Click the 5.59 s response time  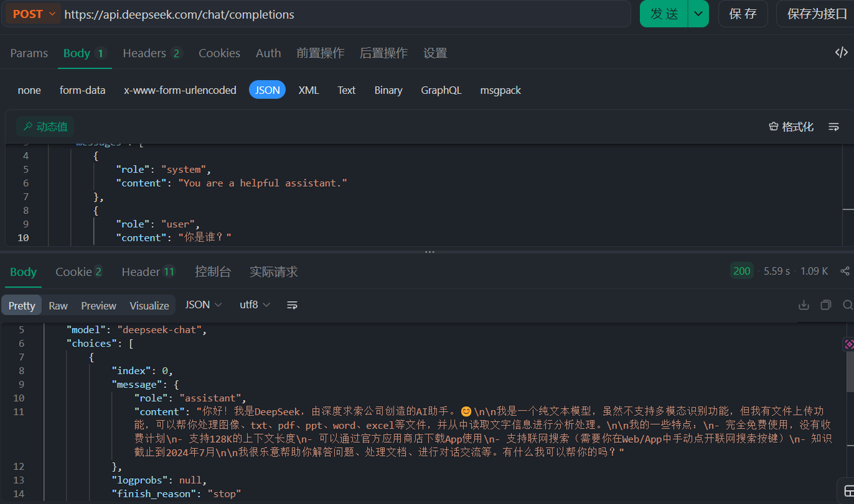point(777,271)
